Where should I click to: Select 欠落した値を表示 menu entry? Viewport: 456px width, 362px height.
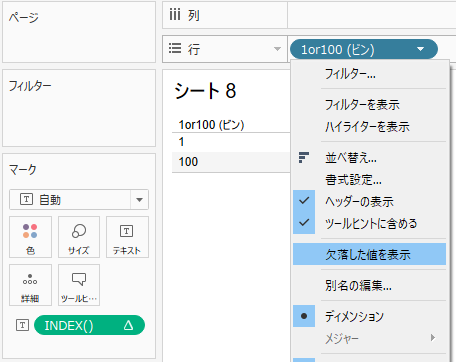tap(369, 254)
